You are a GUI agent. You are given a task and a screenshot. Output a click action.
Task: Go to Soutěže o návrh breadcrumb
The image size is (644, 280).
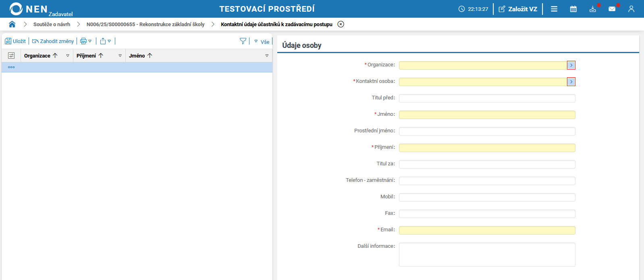(x=52, y=24)
